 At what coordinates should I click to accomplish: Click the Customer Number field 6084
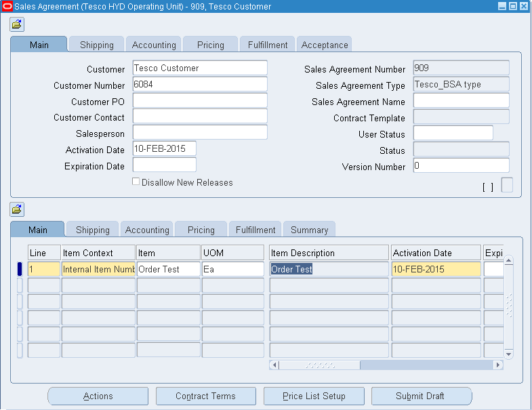pos(200,84)
